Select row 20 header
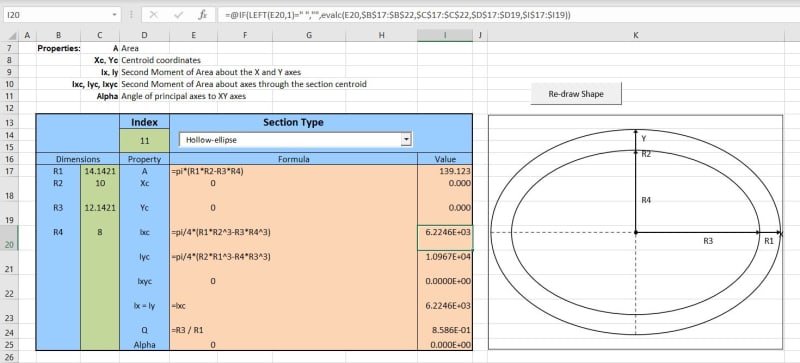The image size is (800, 363). tap(10, 238)
